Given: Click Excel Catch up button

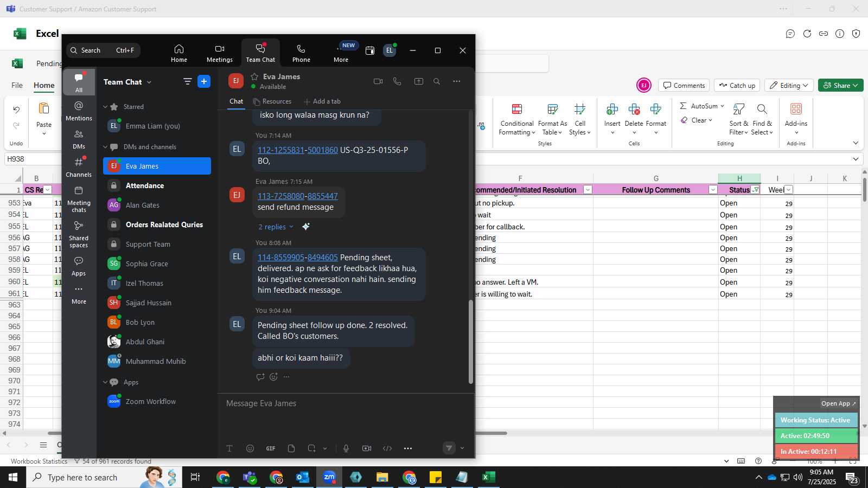Looking at the screenshot, I should (x=737, y=85).
